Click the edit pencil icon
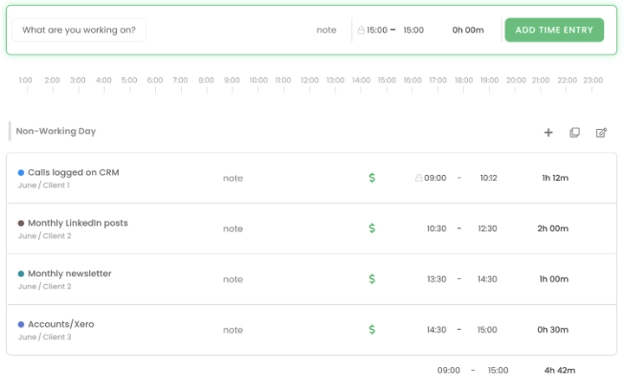 pos(601,133)
